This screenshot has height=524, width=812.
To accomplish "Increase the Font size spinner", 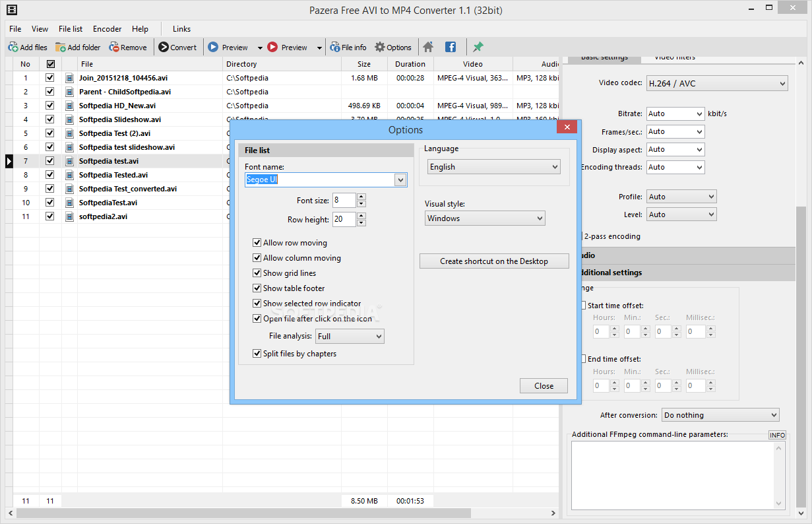I will (361, 197).
